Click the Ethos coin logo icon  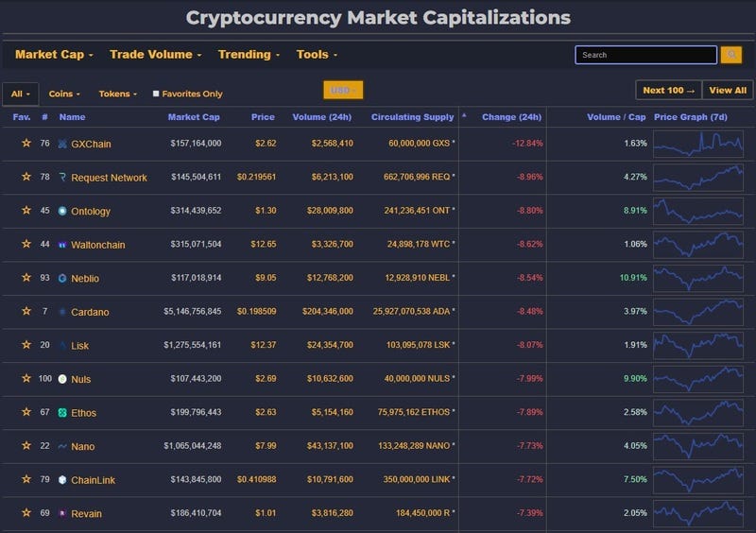click(x=62, y=413)
